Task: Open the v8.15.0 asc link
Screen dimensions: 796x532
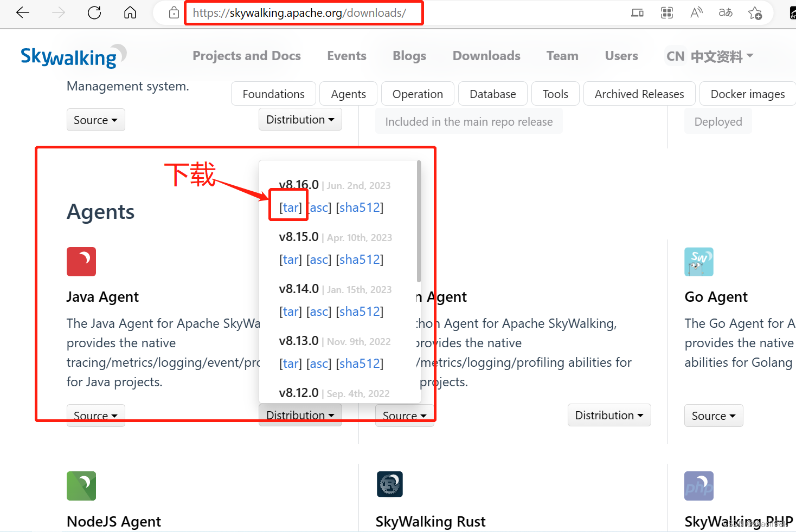Action: click(x=319, y=259)
